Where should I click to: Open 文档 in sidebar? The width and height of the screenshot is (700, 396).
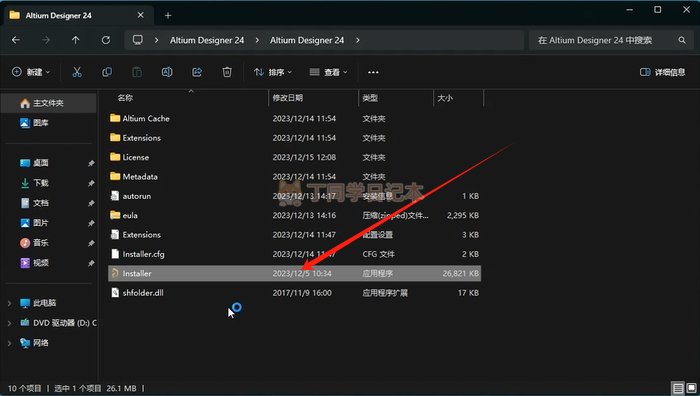coord(41,203)
